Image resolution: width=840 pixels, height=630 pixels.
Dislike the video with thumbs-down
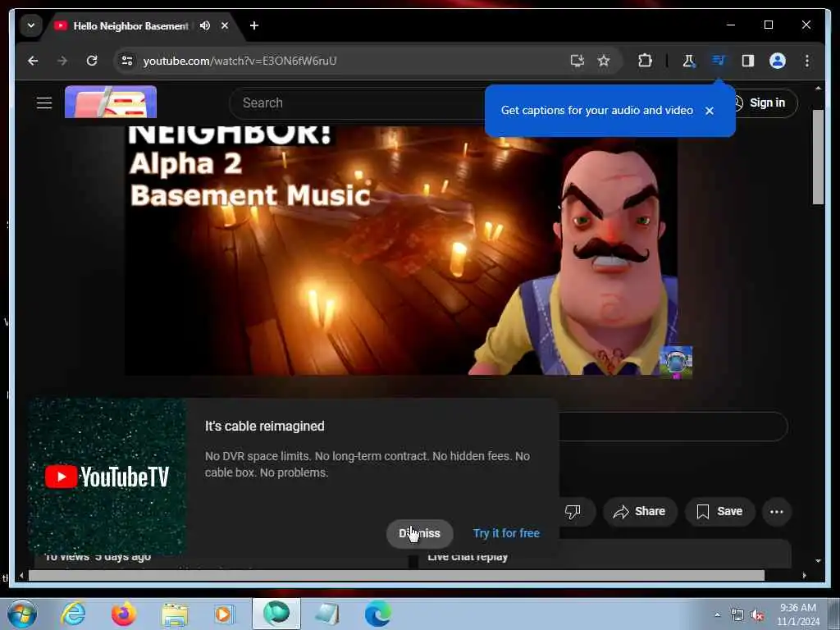coord(573,512)
